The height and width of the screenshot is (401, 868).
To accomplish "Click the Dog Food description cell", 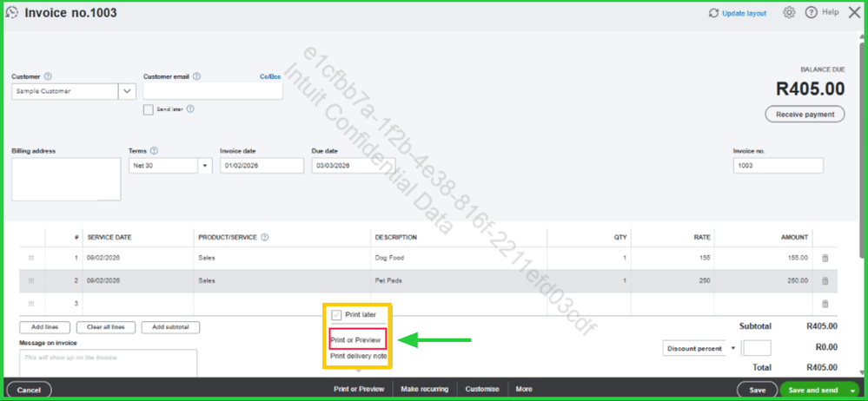I will pyautogui.click(x=459, y=258).
